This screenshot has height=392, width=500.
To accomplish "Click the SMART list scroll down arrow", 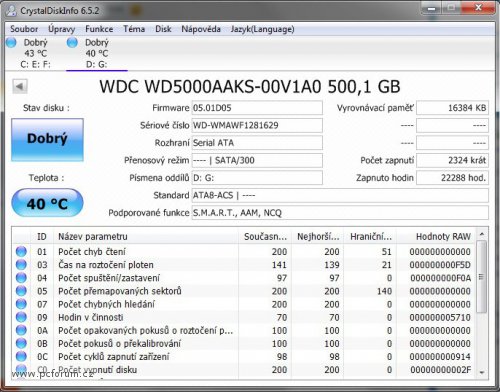I will tap(482, 372).
